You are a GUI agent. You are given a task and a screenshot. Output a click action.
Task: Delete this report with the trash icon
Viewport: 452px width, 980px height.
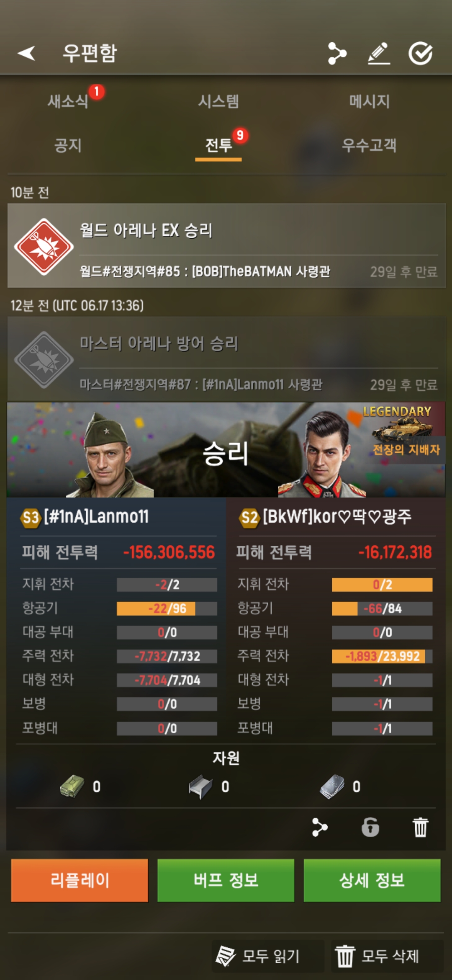tap(421, 827)
